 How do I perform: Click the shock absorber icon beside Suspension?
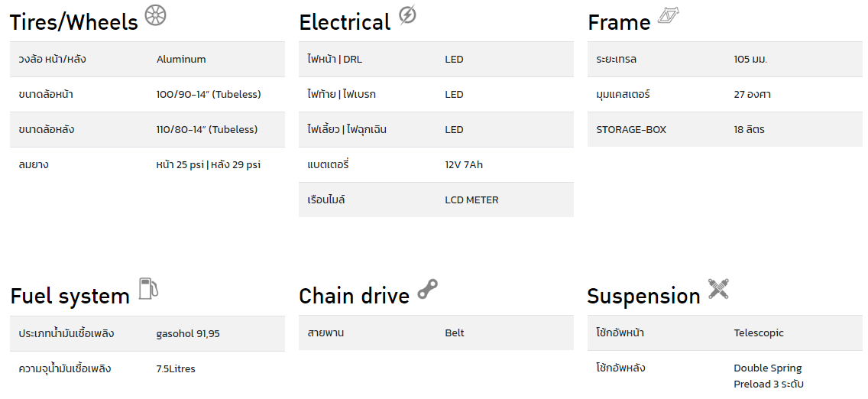click(x=718, y=289)
